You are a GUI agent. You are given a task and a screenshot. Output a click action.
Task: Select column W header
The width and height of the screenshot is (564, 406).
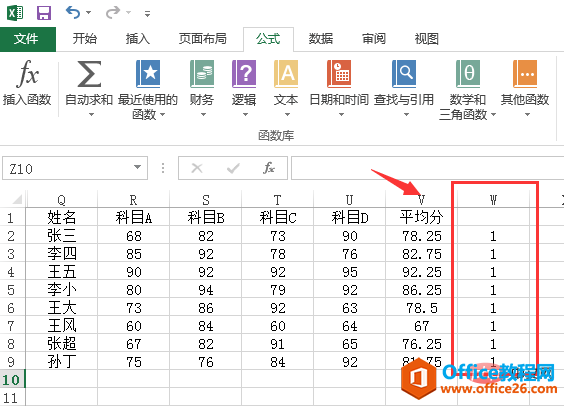(494, 200)
